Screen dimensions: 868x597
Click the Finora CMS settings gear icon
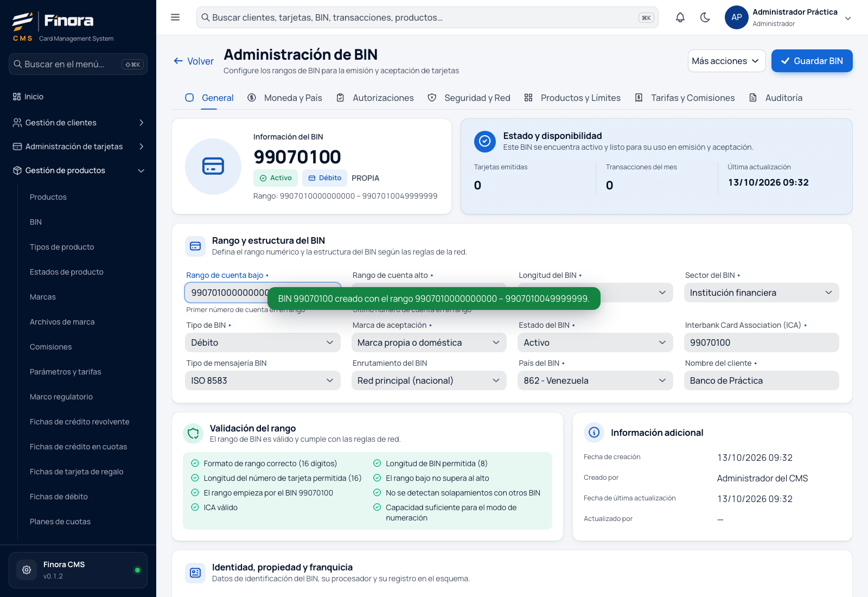[27, 570]
